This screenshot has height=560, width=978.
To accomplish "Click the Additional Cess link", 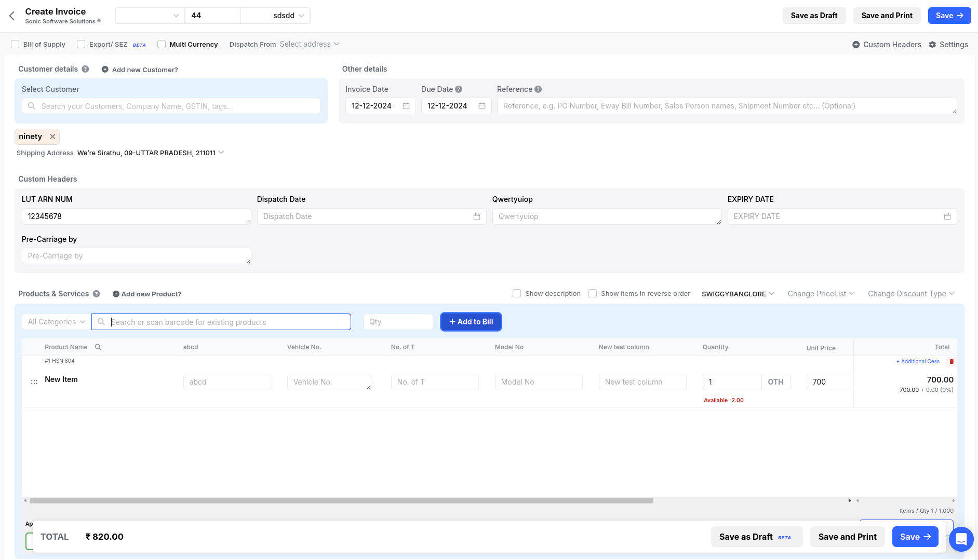I will pyautogui.click(x=918, y=362).
